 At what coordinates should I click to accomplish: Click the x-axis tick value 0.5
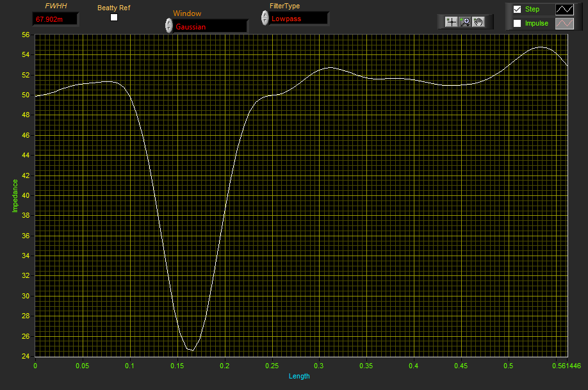508,366
